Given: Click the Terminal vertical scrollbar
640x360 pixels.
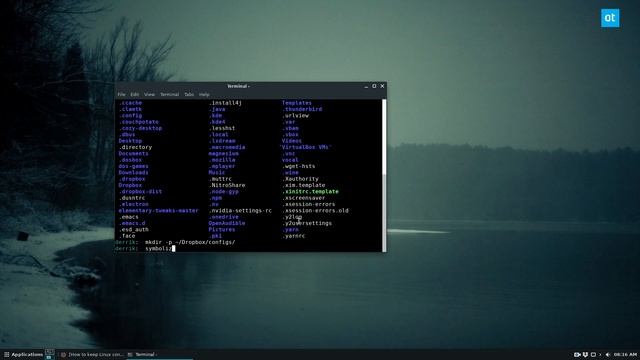Looking at the screenshot, I should 384,176.
